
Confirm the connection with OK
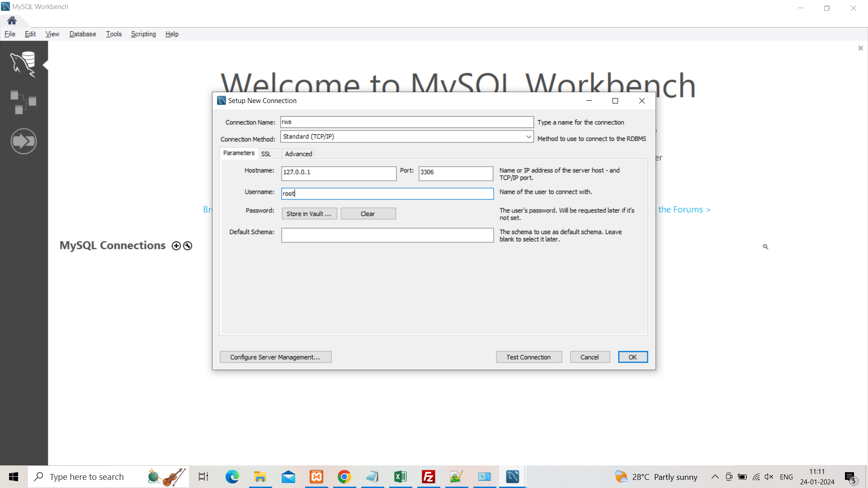(x=633, y=357)
